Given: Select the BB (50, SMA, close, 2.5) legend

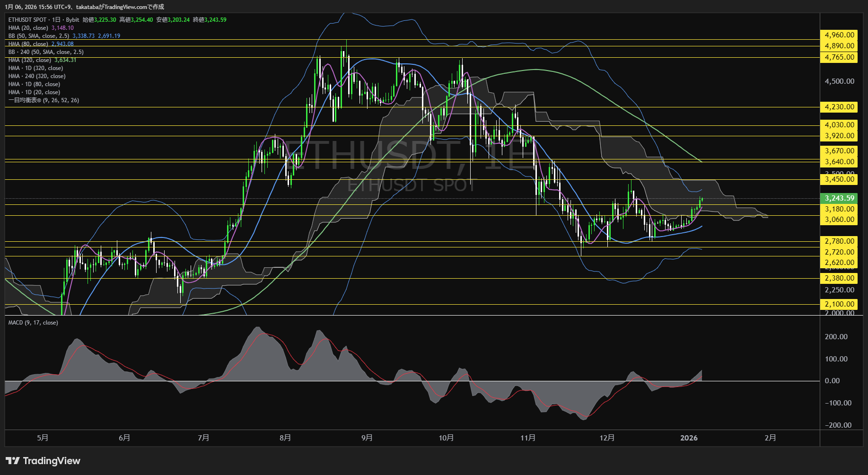Looking at the screenshot, I should click(x=39, y=36).
